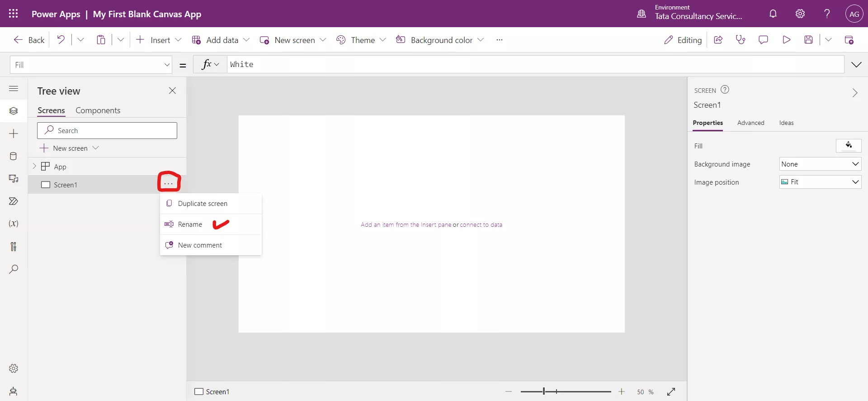Screen dimensions: 868x401
Task: Switch to the Components tab
Action: 98,110
